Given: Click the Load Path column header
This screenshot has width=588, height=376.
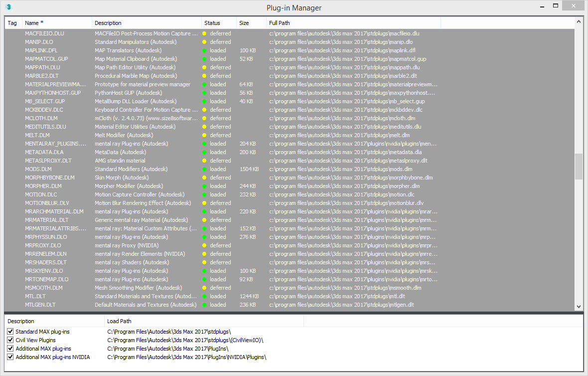Looking at the screenshot, I should coord(204,321).
